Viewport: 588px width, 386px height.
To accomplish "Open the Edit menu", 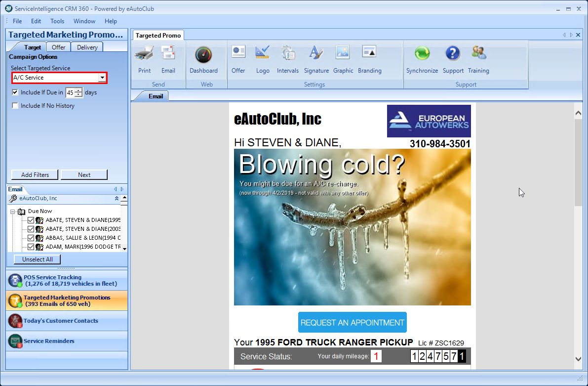I will 36,21.
